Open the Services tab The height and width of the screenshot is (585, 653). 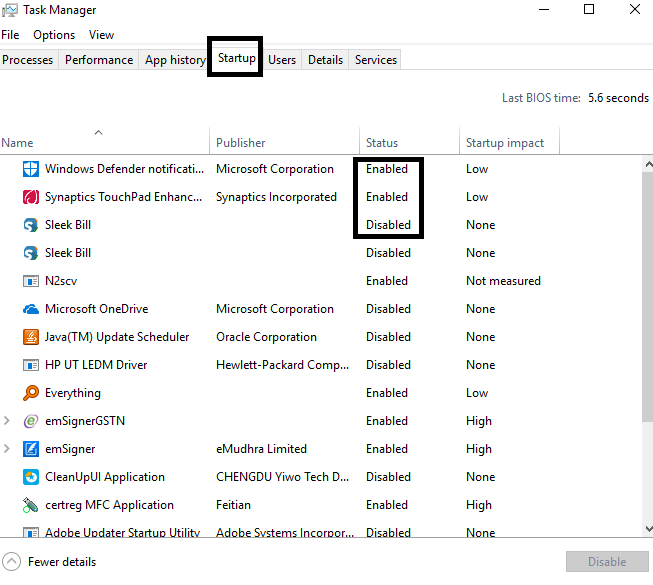pyautogui.click(x=376, y=60)
